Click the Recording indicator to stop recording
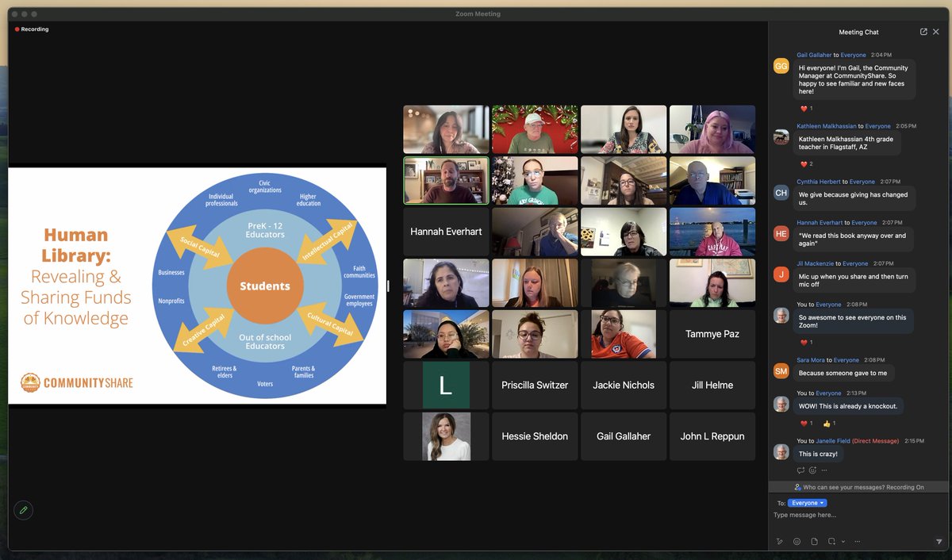 [x=30, y=29]
